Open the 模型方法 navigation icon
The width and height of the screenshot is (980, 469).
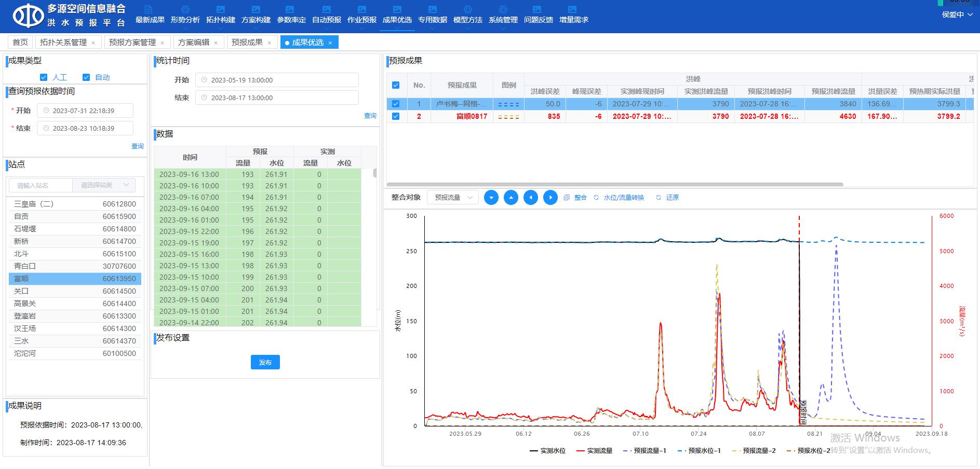[467, 10]
